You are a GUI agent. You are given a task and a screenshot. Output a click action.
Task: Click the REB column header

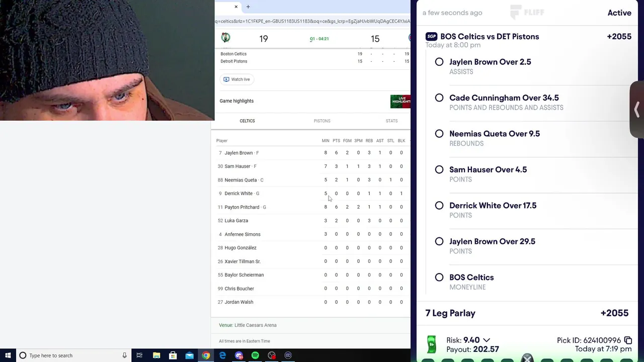369,141
